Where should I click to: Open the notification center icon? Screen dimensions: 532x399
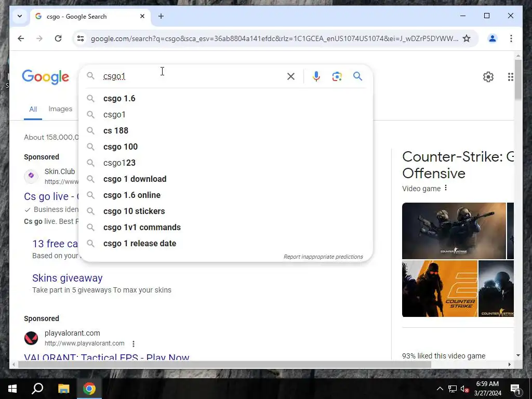(515, 389)
